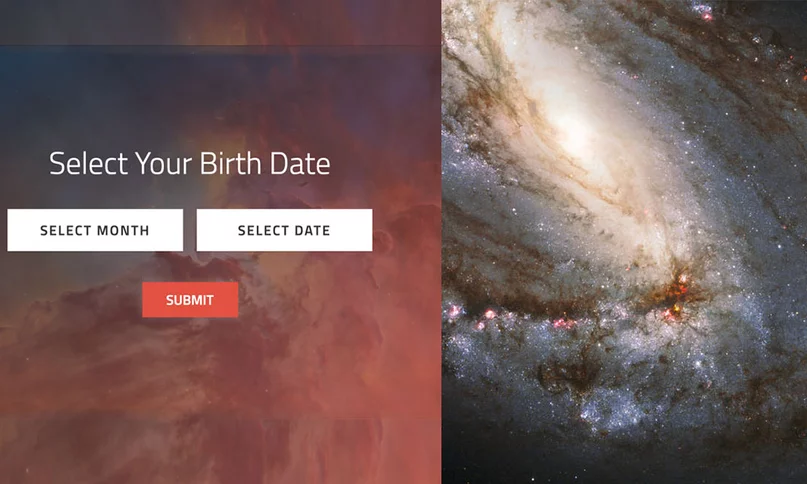The width and height of the screenshot is (807, 484).
Task: Click the Select Your Birth Date heading
Action: pos(189,164)
